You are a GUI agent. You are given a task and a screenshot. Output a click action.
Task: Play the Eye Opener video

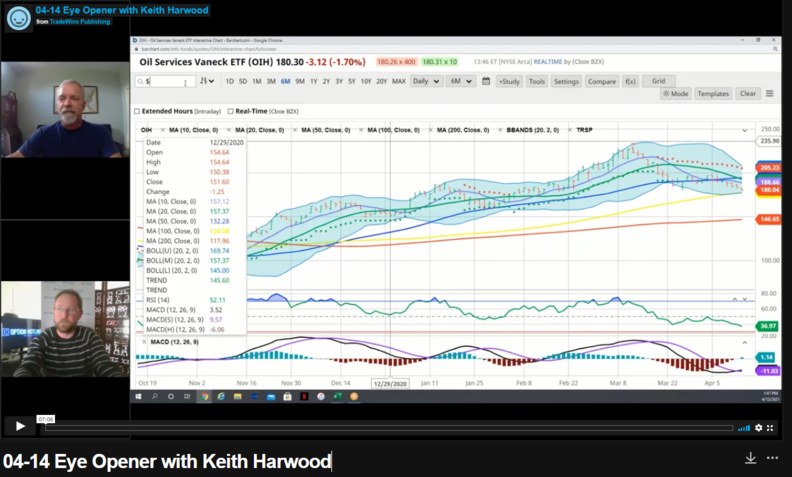[20, 426]
